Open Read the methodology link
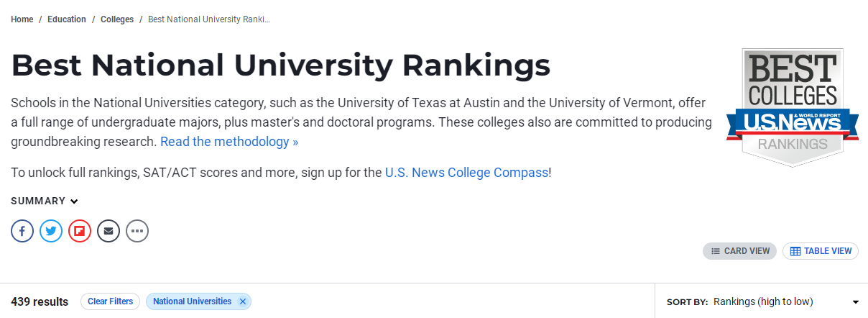The width and height of the screenshot is (868, 318). 229,142
